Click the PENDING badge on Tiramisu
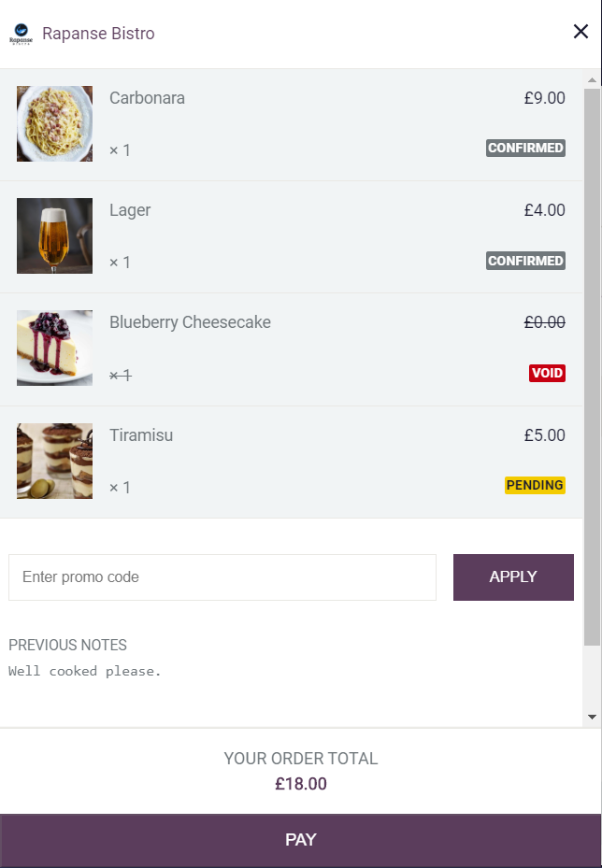Screen dimensions: 602x868 (535, 485)
